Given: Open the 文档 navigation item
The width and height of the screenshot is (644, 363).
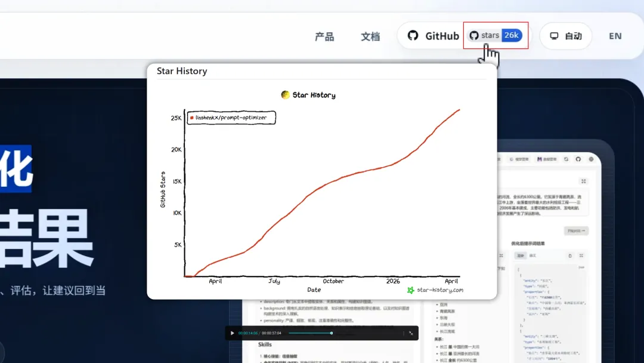Looking at the screenshot, I should point(370,36).
